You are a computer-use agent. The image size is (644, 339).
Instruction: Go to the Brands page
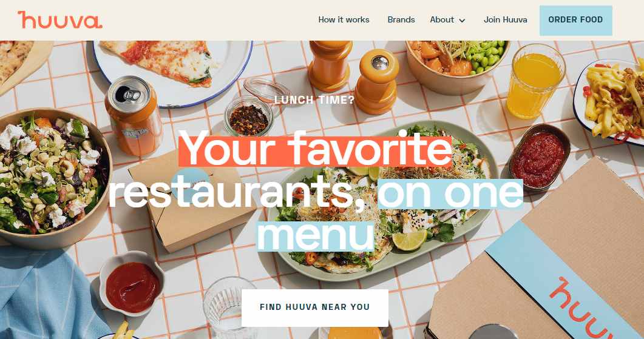click(x=401, y=19)
